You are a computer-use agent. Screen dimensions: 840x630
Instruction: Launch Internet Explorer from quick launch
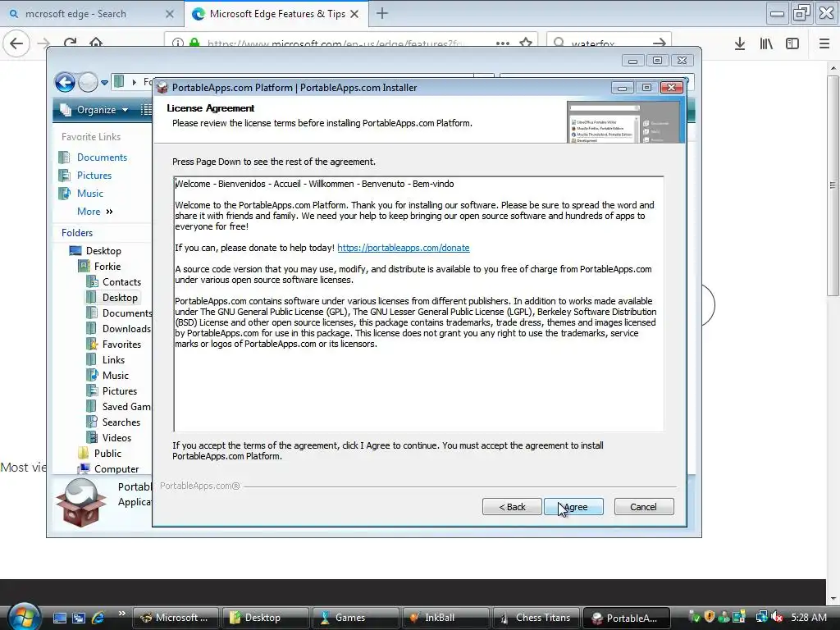(x=98, y=618)
